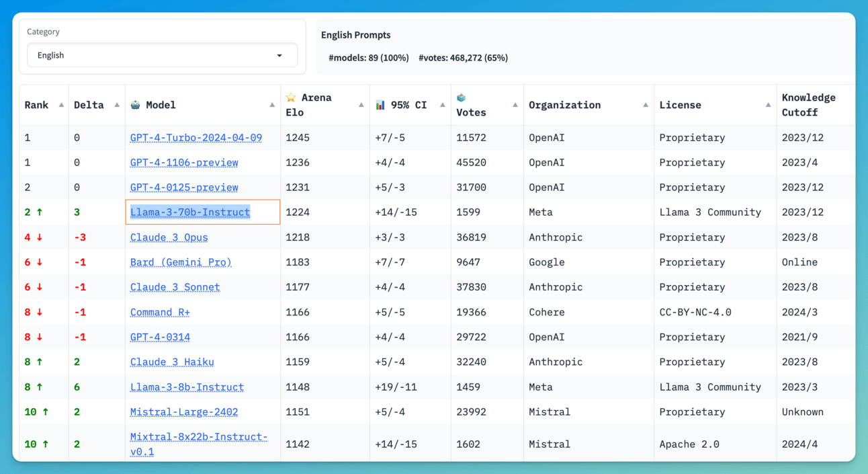Sort by Model column sort arrow
868x474 pixels.
point(272,105)
